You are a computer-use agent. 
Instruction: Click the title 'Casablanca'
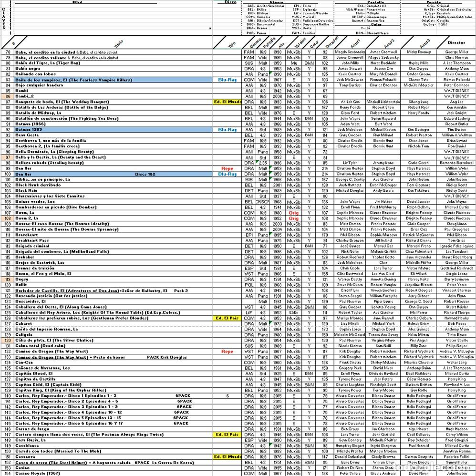click(x=27, y=445)
